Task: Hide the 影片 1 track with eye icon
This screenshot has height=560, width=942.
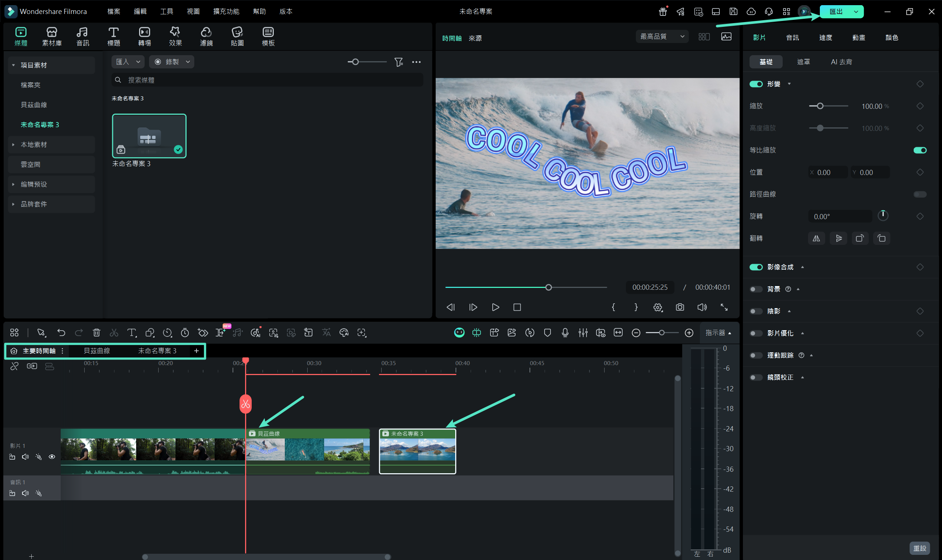Action: coord(52,457)
